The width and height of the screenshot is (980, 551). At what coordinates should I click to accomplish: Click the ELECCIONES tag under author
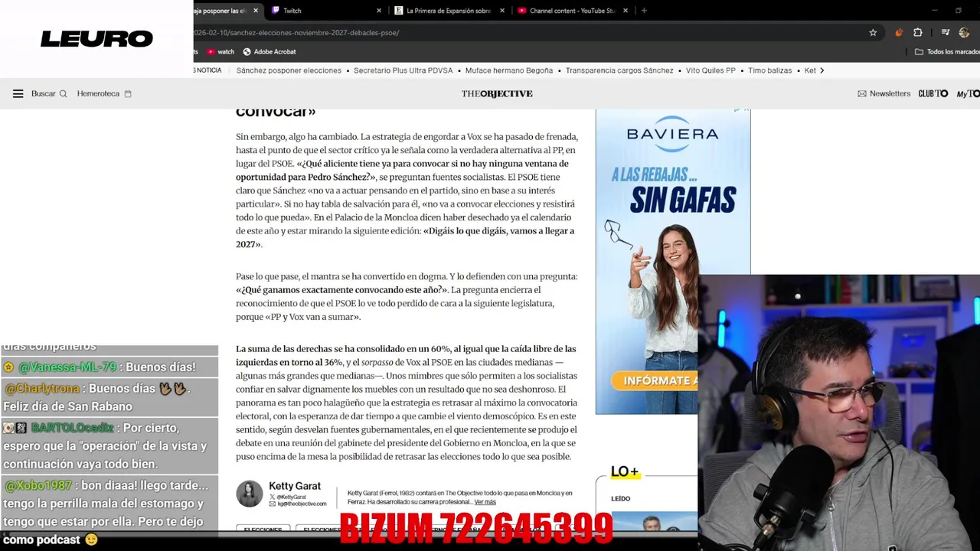pos(263,530)
